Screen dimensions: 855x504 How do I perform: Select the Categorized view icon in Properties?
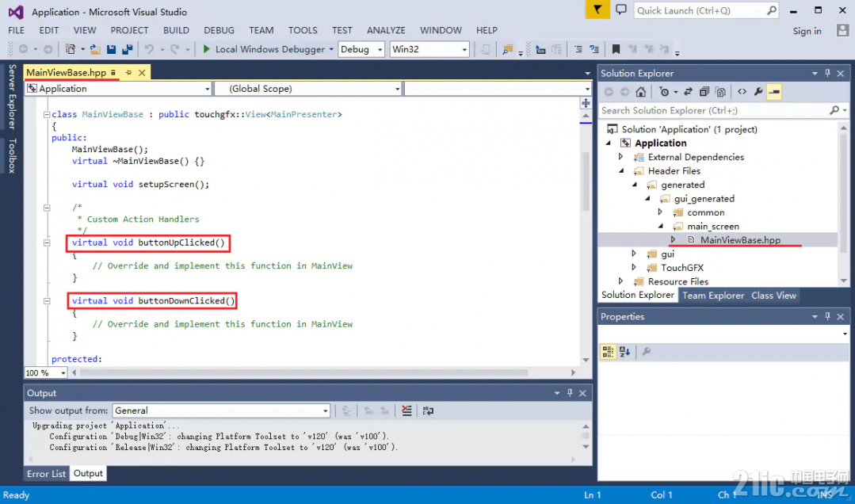pyautogui.click(x=608, y=352)
